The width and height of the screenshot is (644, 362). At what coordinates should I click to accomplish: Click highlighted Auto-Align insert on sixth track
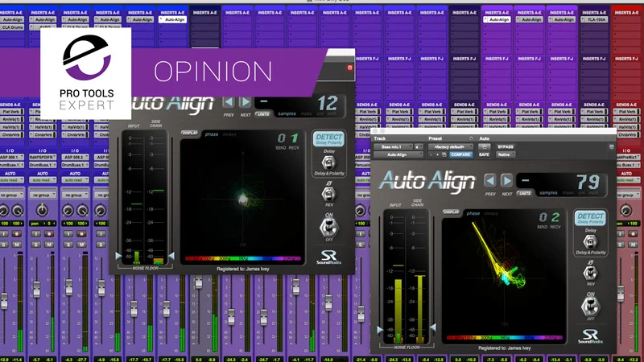pyautogui.click(x=172, y=19)
